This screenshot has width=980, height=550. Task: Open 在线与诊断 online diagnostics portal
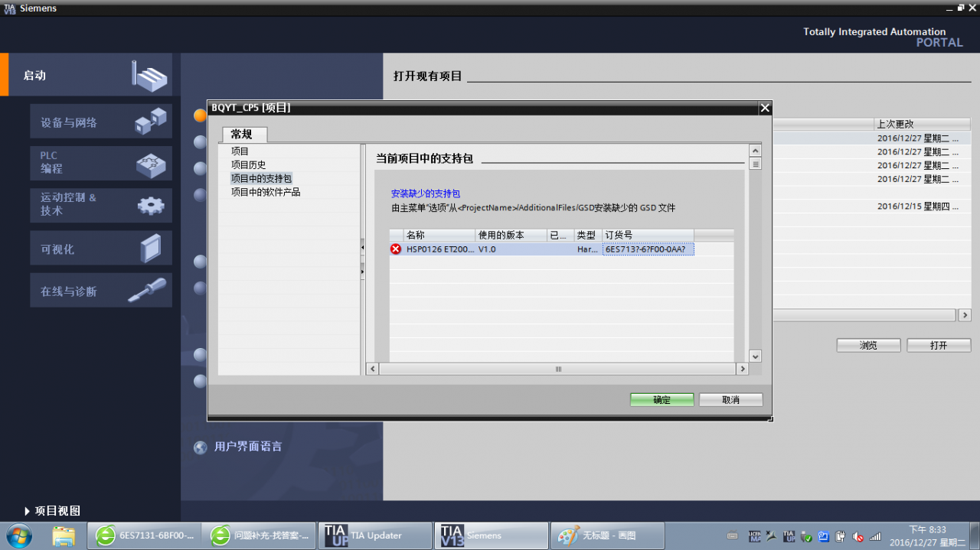pyautogui.click(x=101, y=291)
